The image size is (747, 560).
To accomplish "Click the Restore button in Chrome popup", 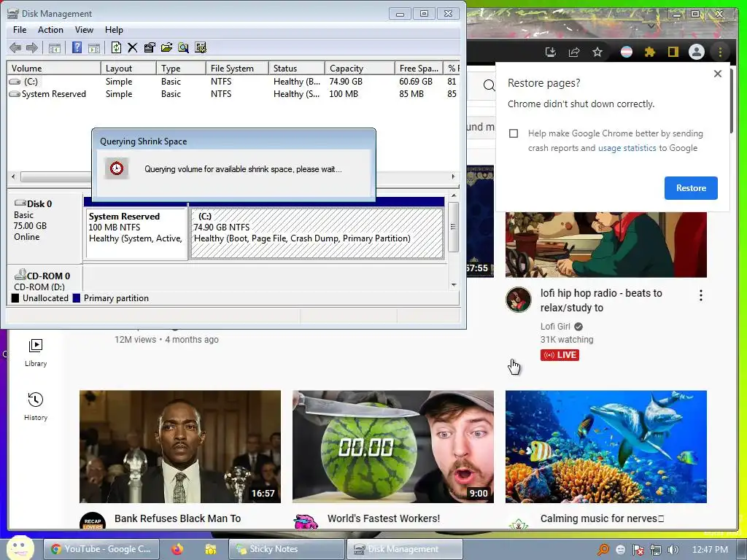I will click(691, 188).
